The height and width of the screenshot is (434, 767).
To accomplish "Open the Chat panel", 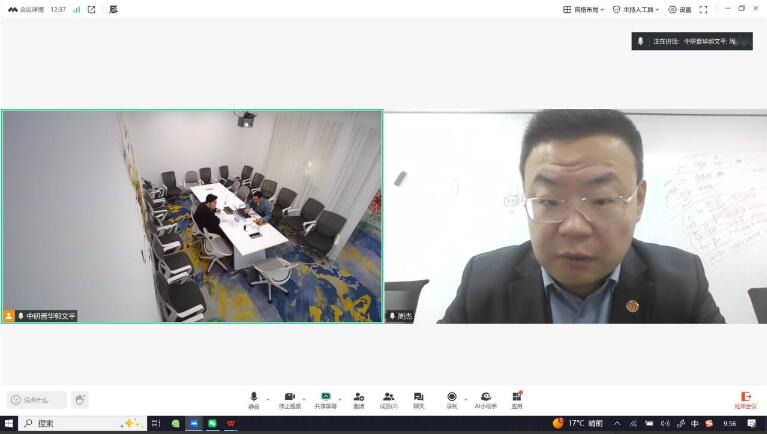I will 419,399.
